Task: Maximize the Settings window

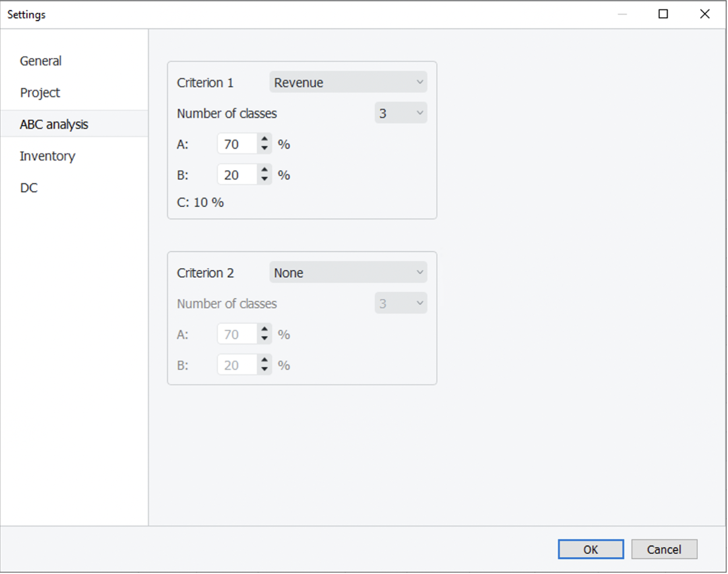Action: 663,14
